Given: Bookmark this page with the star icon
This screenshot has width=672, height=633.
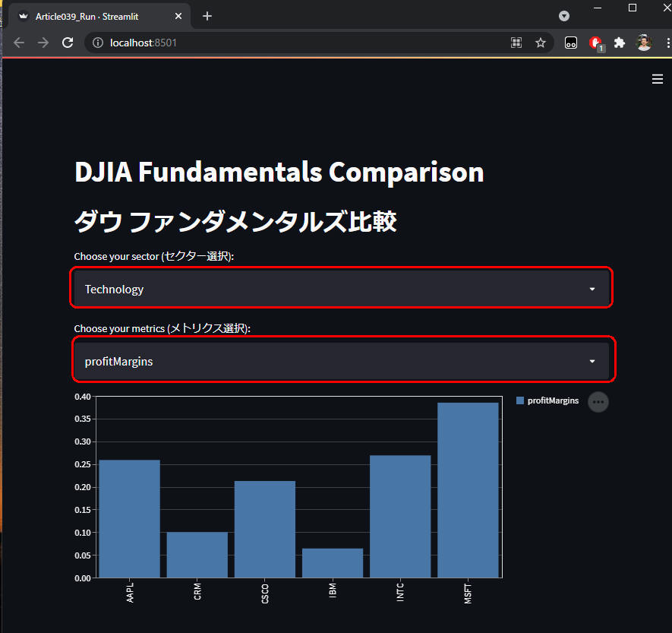Looking at the screenshot, I should pyautogui.click(x=541, y=43).
